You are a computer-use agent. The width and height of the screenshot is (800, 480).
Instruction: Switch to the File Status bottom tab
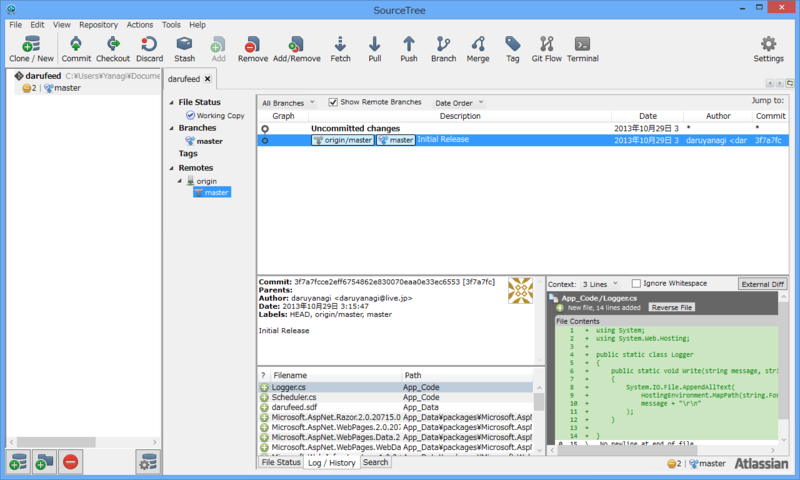point(281,462)
